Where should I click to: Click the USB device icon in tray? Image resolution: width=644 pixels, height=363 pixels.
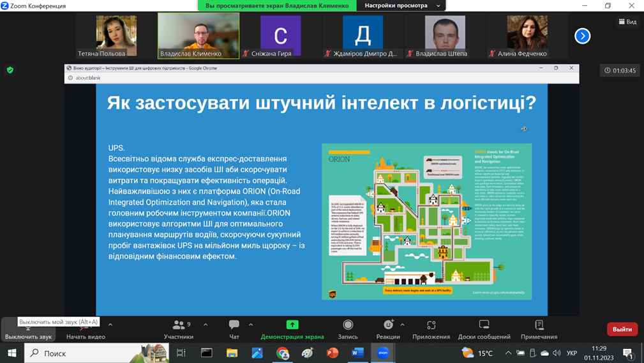point(533,353)
